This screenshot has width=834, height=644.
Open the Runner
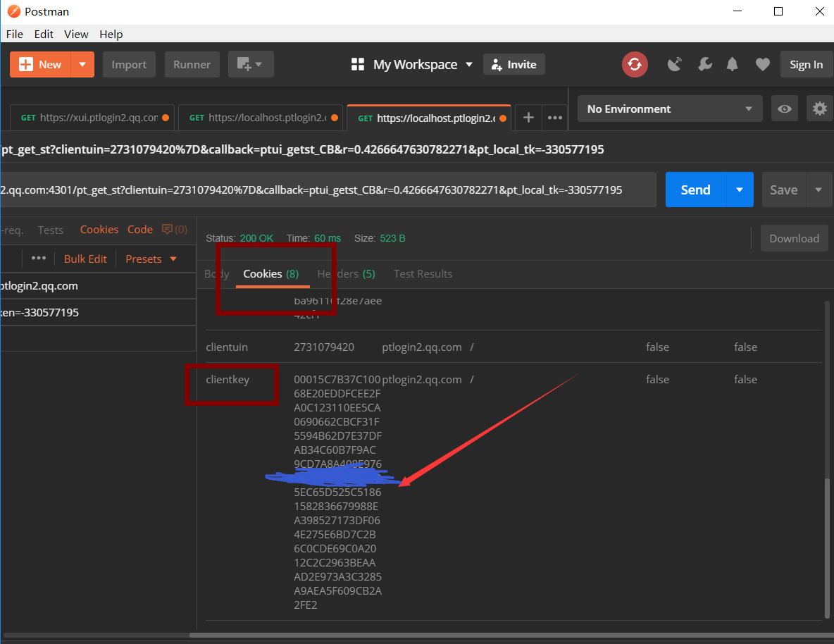pos(192,64)
